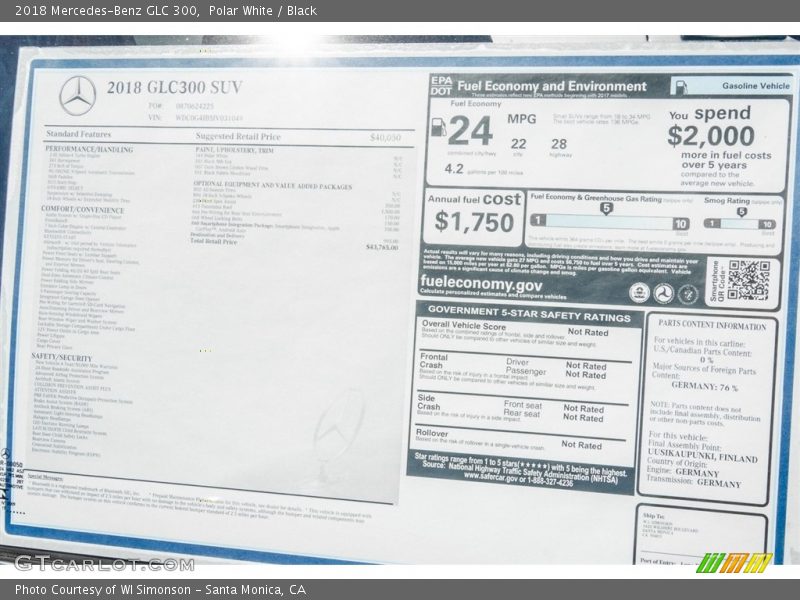The height and width of the screenshot is (600, 800).
Task: Click the 'GERMANY: 76 %' parts content value
Action: pyautogui.click(x=705, y=386)
